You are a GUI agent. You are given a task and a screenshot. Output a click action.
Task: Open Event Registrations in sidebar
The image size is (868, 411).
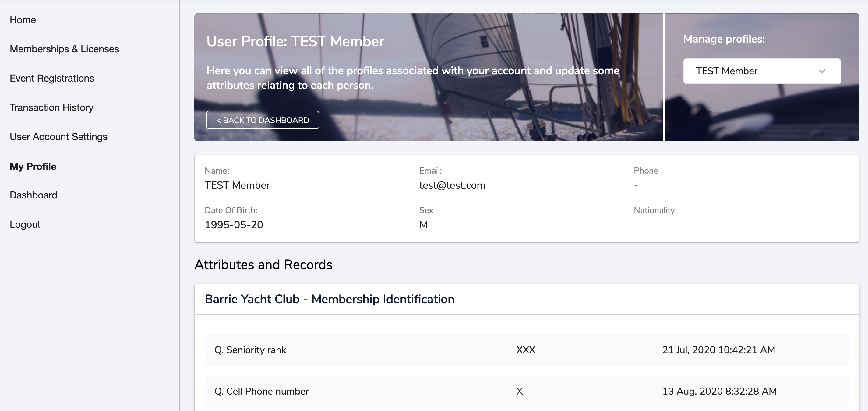click(51, 78)
